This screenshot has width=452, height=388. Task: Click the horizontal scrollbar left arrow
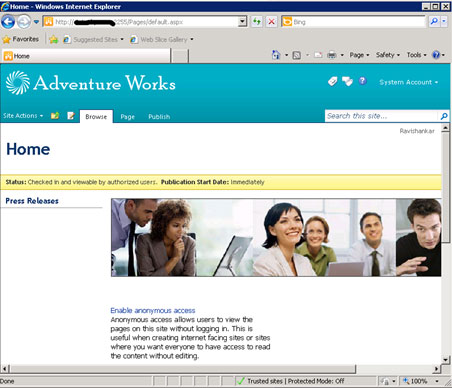click(5, 369)
